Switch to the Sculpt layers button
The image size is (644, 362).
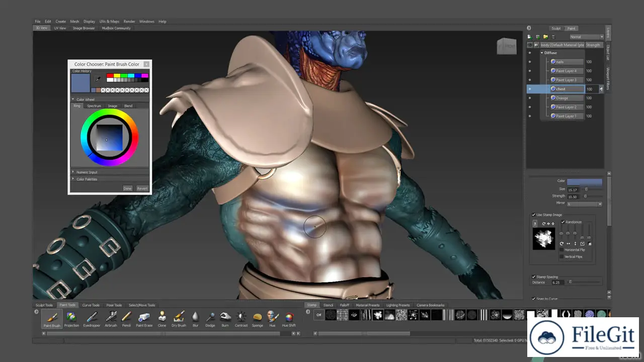coord(556,29)
